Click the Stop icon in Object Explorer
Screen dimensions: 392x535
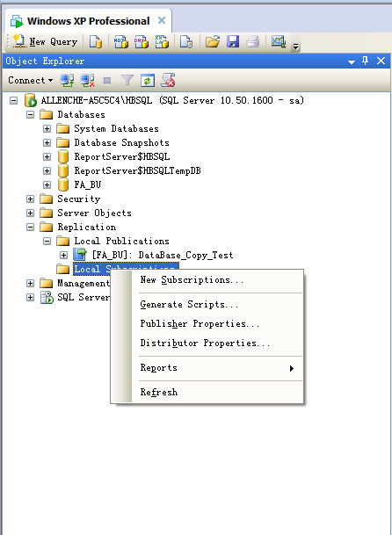click(107, 81)
